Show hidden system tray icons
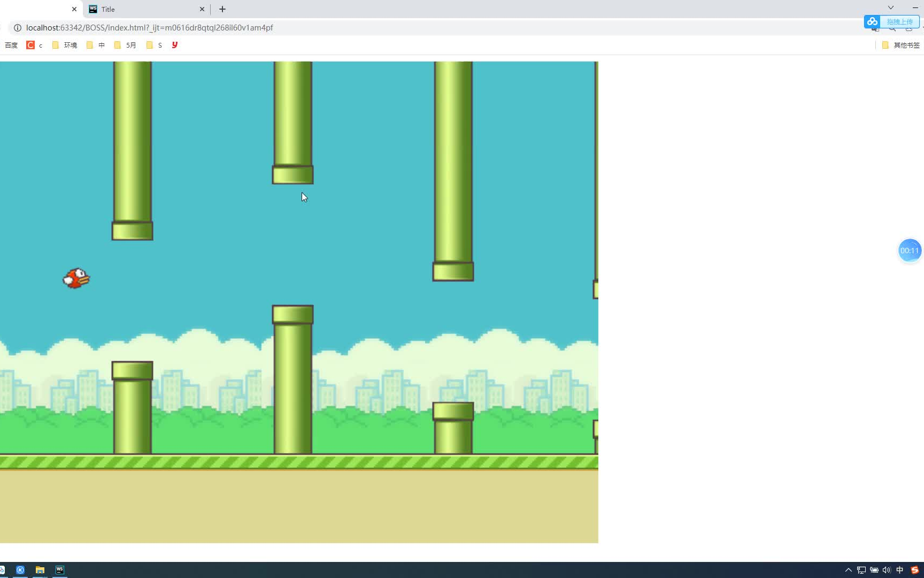The image size is (924, 578). click(849, 570)
